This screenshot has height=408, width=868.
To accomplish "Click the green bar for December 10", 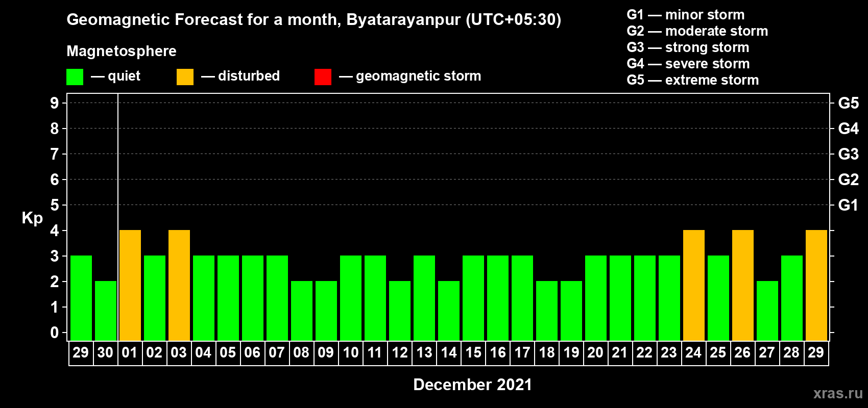I will [351, 298].
